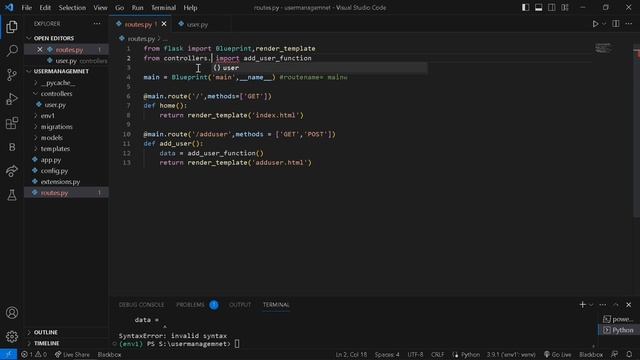Open run options dropdown beside play button
Screen dimensions: 640x360
(x=604, y=24)
